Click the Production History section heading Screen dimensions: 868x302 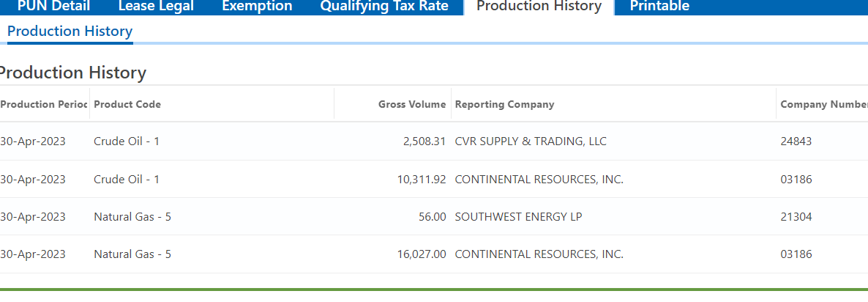(72, 73)
